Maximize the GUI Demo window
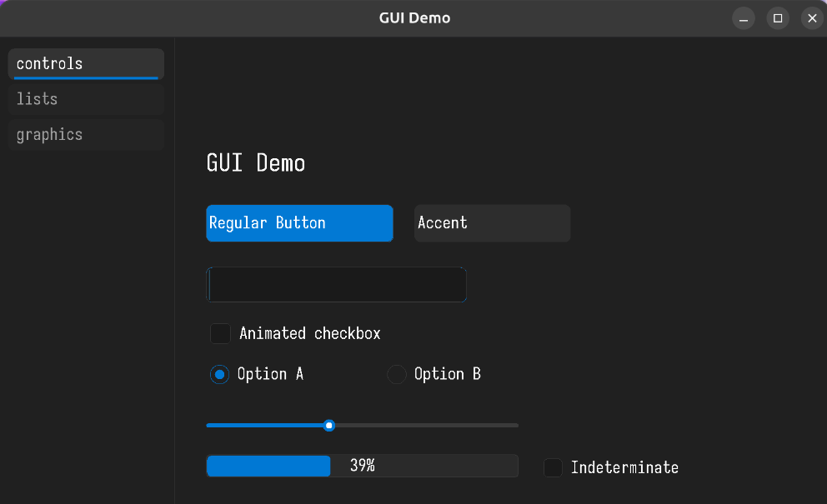Viewport: 827px width, 504px height. pyautogui.click(x=778, y=18)
